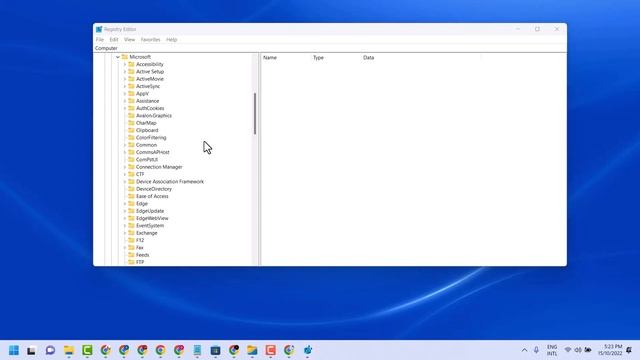Click the Fax folder icon
Viewport: 640px width, 360px height.
point(131,248)
